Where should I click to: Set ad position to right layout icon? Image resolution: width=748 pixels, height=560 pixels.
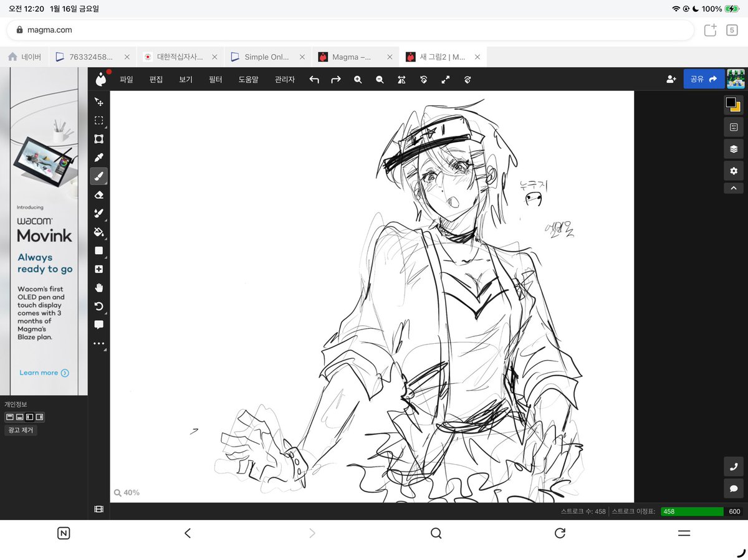click(x=39, y=417)
